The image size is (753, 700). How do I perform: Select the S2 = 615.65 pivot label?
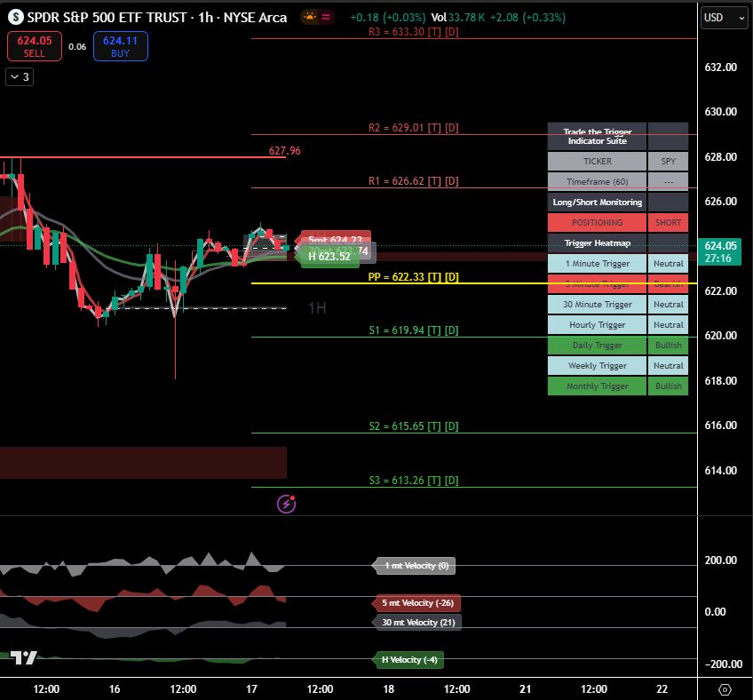(414, 426)
